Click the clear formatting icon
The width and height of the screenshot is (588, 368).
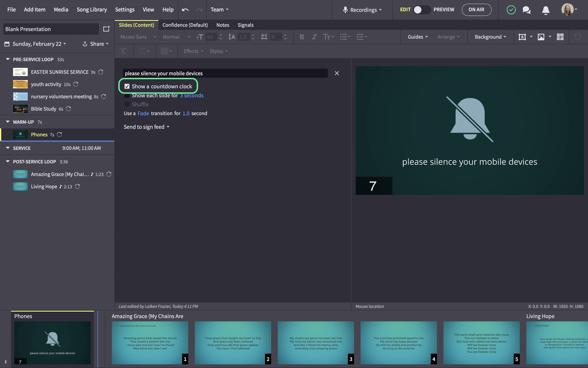point(124,51)
